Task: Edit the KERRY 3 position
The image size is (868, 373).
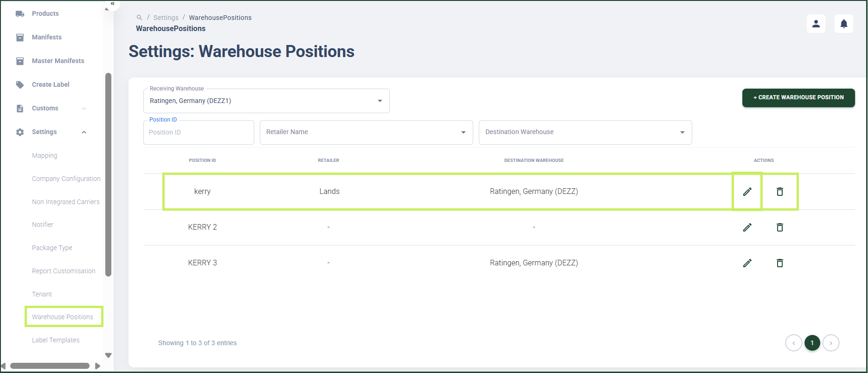Action: [747, 263]
